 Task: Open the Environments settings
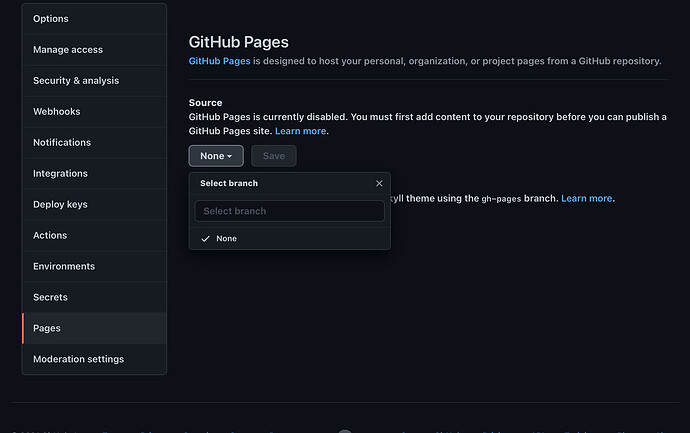click(x=94, y=266)
